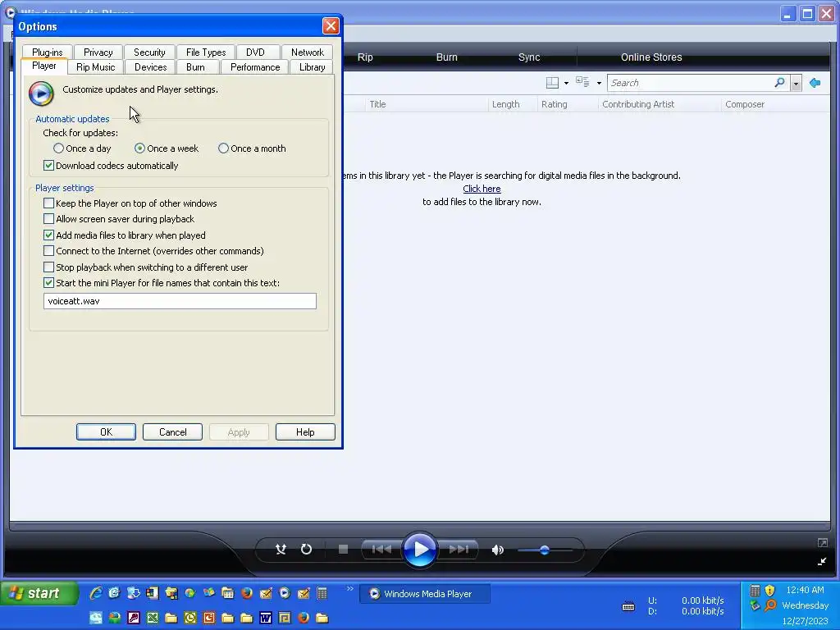Click Windows Media Player taskbar button
Screen dimensions: 840x630
point(425,594)
